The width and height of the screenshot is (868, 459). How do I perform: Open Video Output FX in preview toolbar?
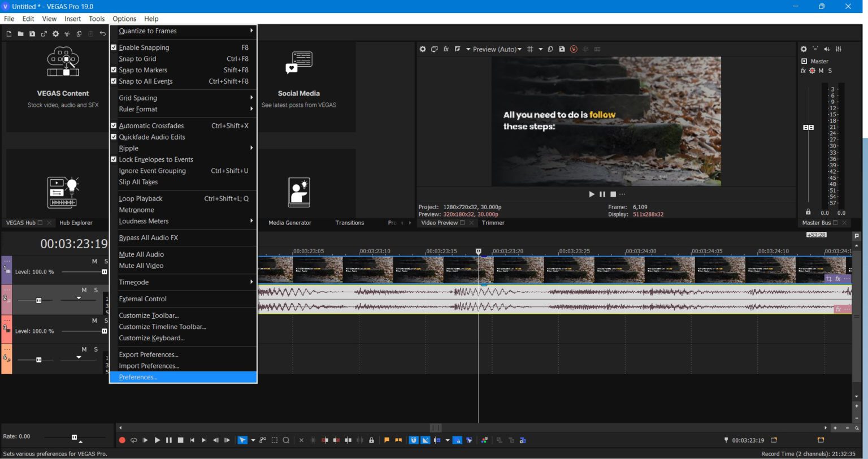[x=446, y=49]
